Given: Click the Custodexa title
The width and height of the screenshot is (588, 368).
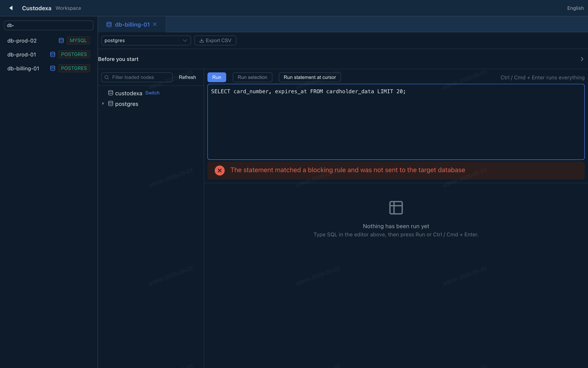Looking at the screenshot, I should 37,8.
